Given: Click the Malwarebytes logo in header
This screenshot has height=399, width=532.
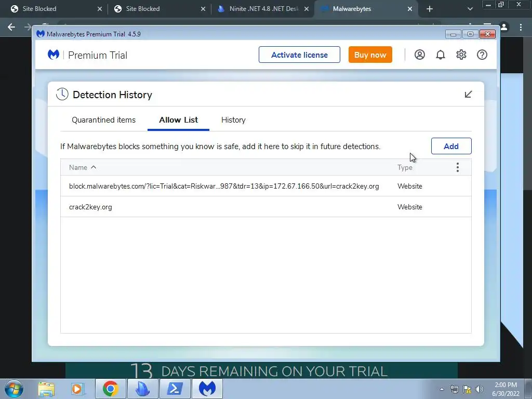Looking at the screenshot, I should tap(54, 55).
